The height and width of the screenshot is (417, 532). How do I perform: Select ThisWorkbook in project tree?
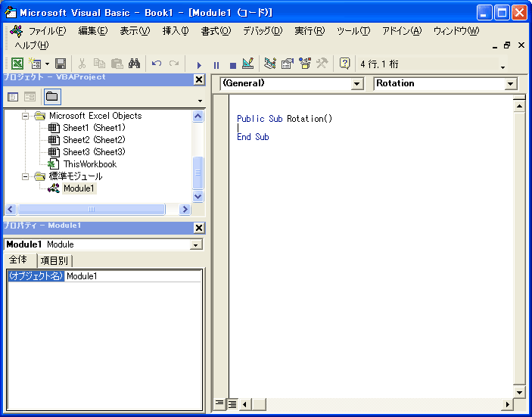pyautogui.click(x=90, y=164)
